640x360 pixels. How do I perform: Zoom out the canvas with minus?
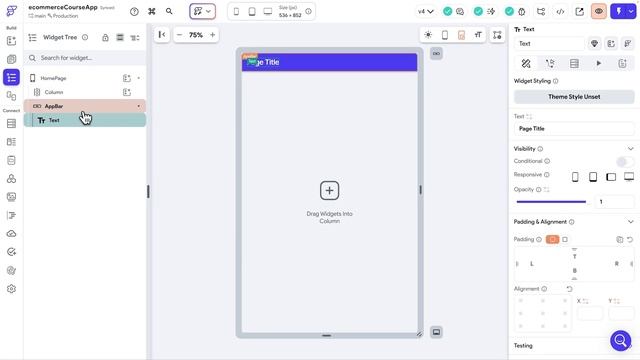179,35
